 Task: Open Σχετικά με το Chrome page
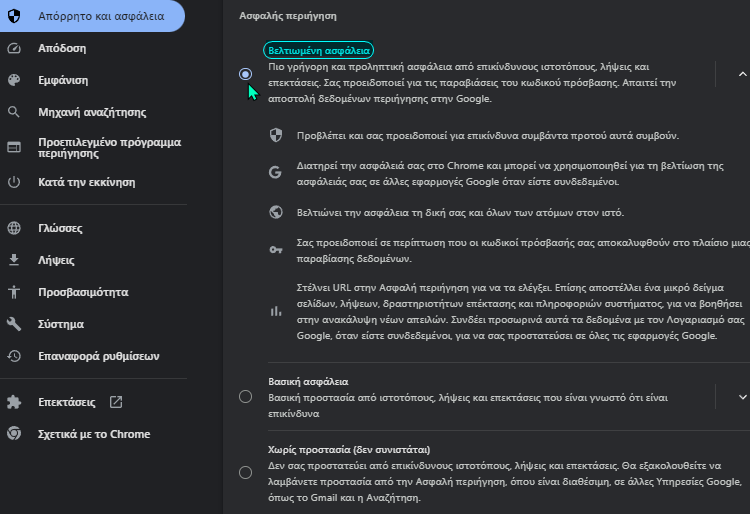[92, 434]
